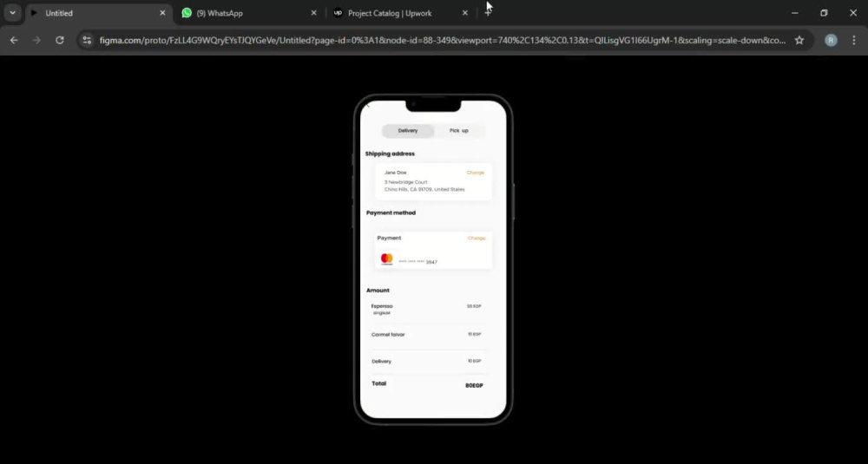This screenshot has width=868, height=464.
Task: Change the shipping address for Jane Doe
Action: (475, 173)
